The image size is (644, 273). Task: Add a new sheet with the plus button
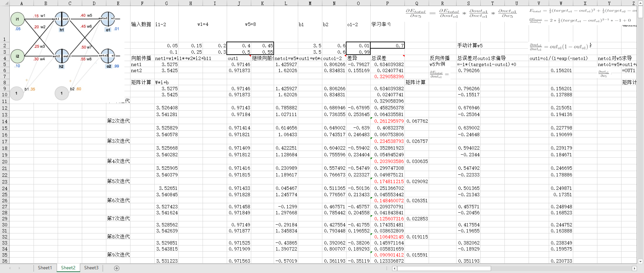tap(117, 268)
